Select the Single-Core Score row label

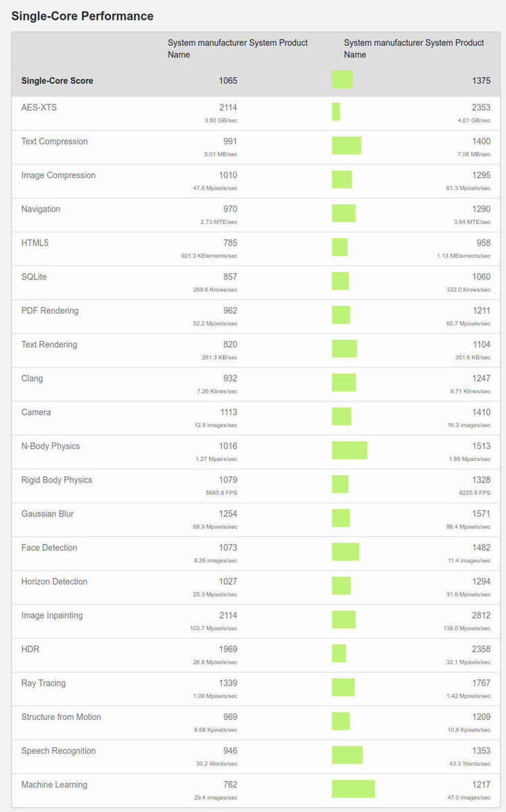pos(57,81)
